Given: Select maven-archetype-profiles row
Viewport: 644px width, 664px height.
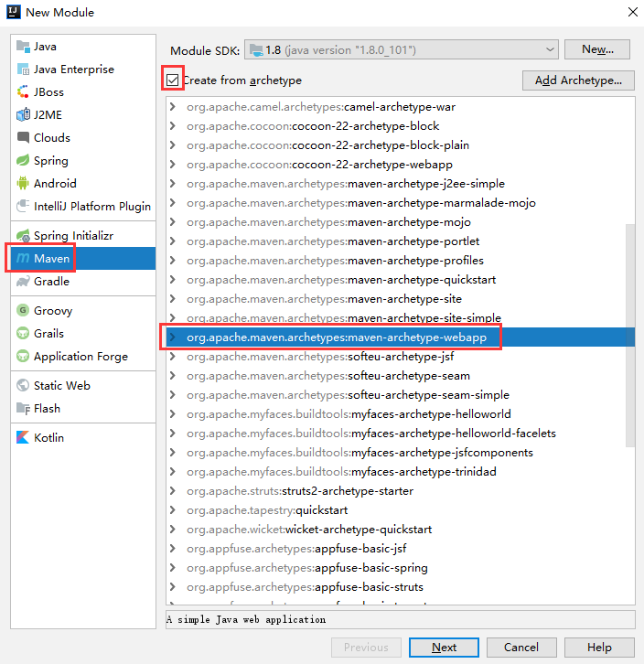Looking at the screenshot, I should pos(401,261).
